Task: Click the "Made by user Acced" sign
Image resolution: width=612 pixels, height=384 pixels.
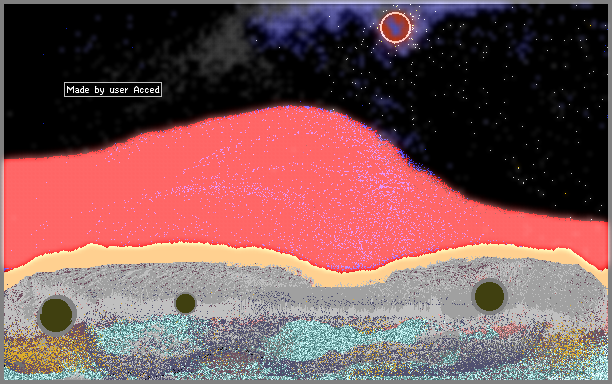Action: tap(113, 90)
